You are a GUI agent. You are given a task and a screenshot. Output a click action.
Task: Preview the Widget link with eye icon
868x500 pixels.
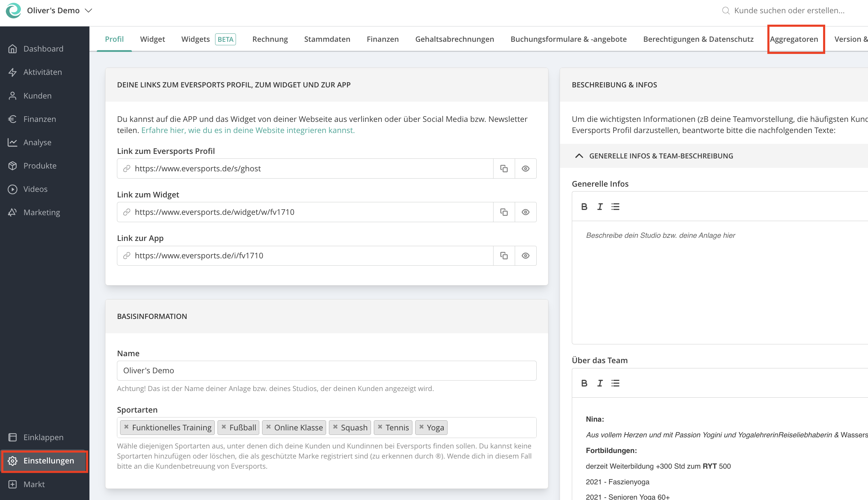[526, 212]
